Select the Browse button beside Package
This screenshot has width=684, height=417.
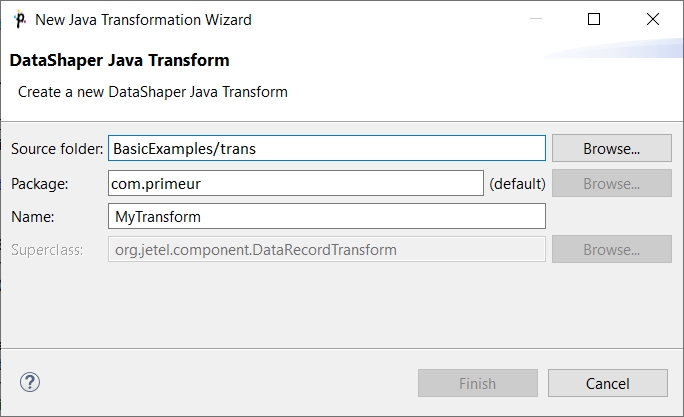click(x=612, y=183)
